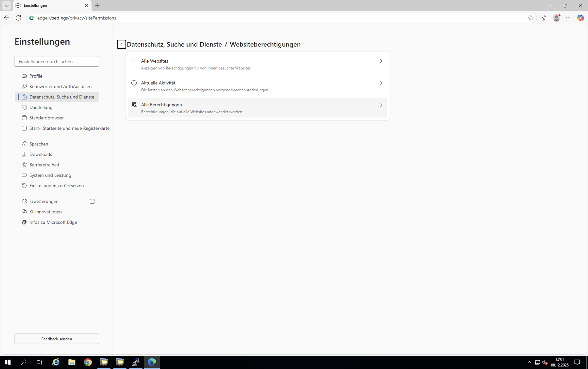Expand the Alle Websites entry chevron
588x369 pixels.
(x=381, y=61)
